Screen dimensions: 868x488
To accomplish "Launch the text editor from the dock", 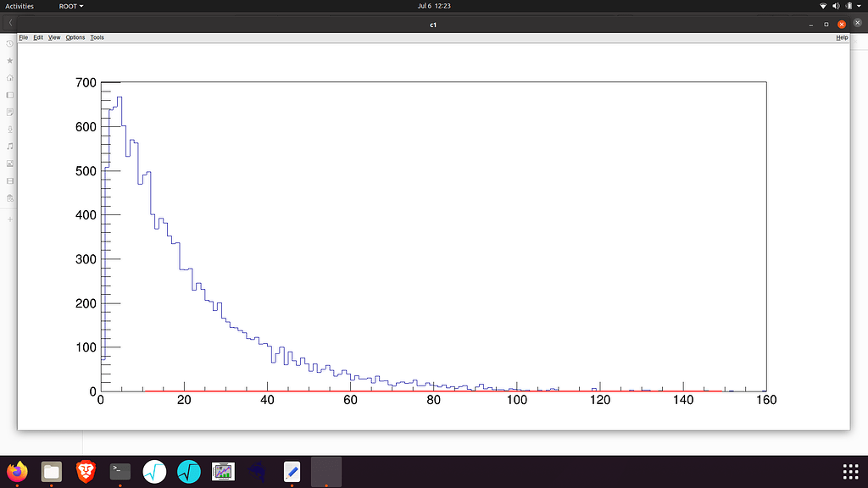I will click(292, 471).
